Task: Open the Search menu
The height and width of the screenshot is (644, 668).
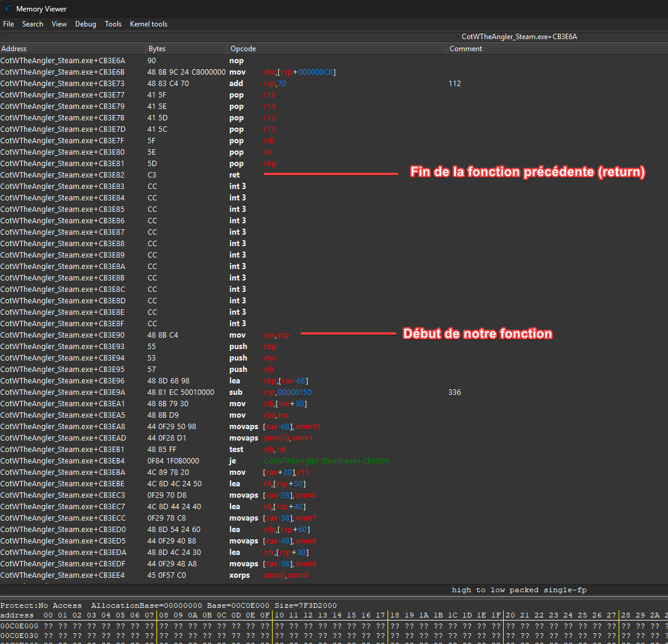Action: 32,24
